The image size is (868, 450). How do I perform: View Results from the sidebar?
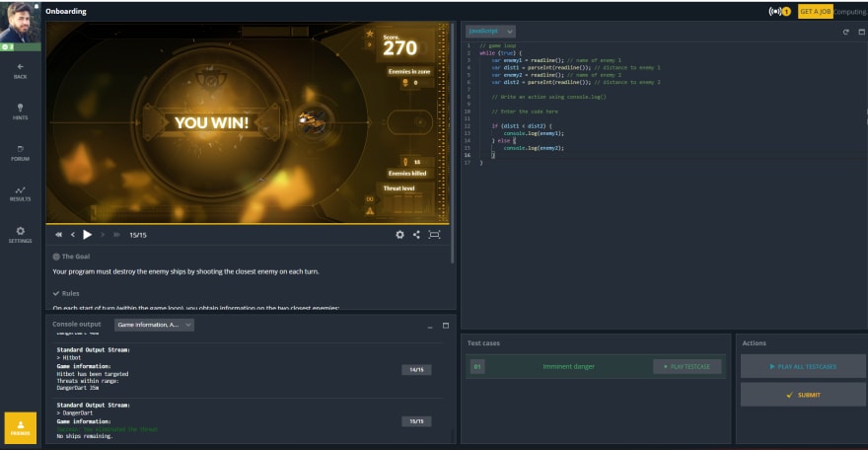pos(20,193)
